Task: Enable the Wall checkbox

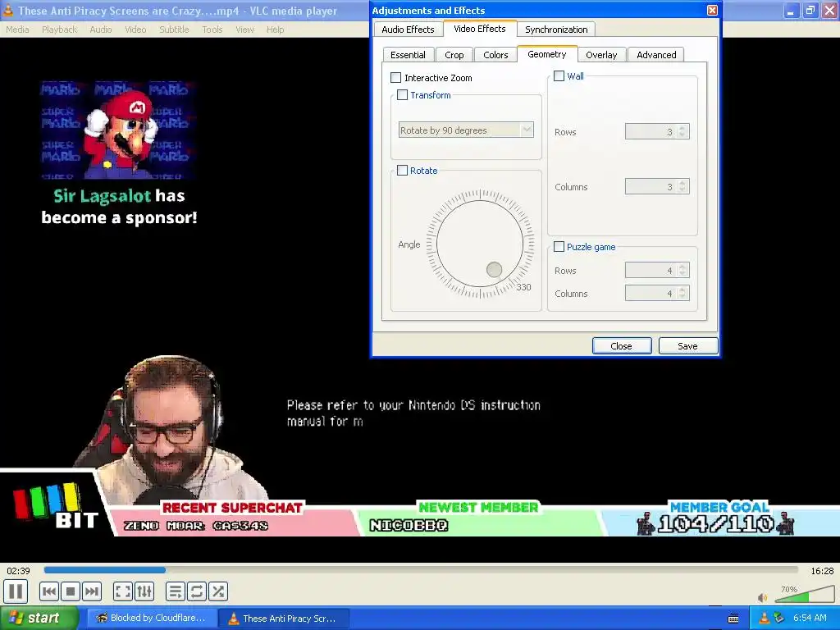Action: 559,76
